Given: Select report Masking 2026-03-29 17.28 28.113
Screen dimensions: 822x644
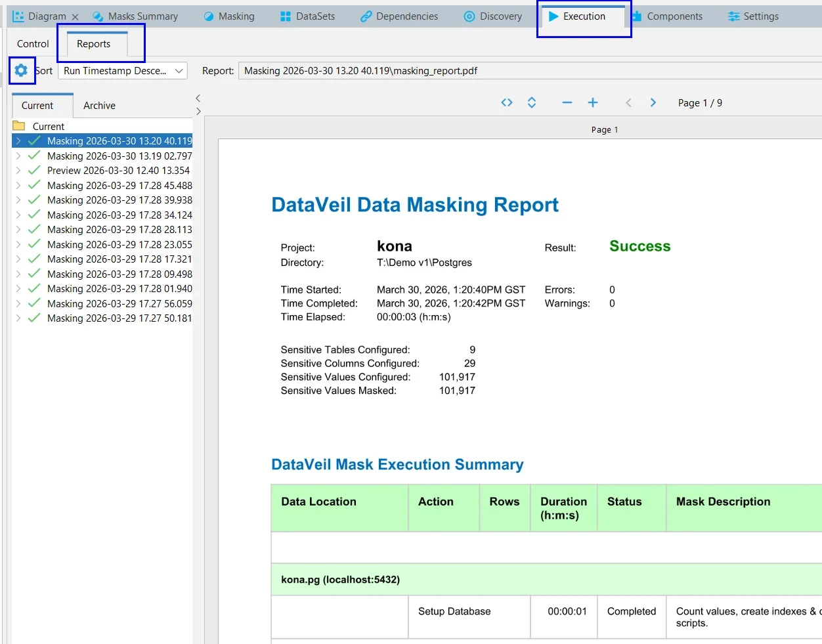Looking at the screenshot, I should click(119, 230).
